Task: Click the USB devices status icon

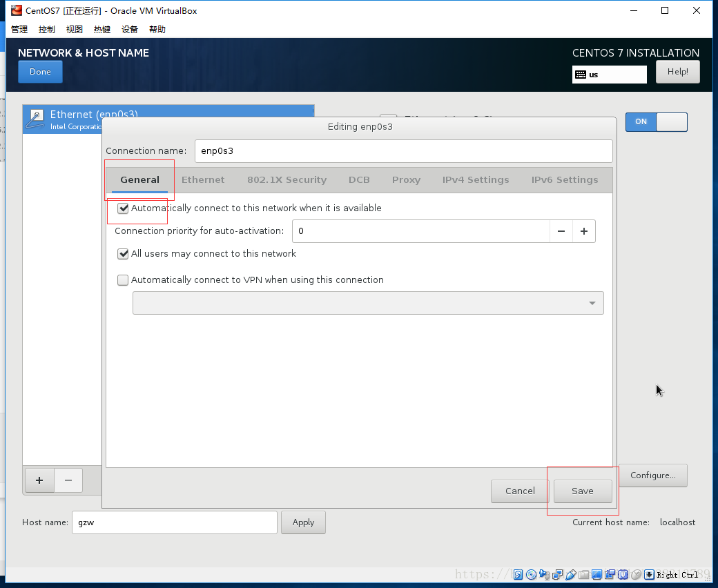Action: click(571, 575)
